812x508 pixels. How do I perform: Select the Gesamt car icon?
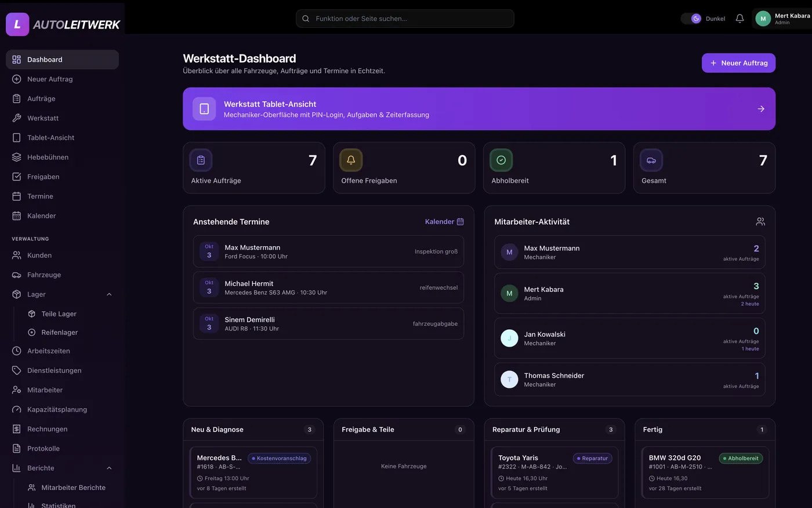[x=651, y=160]
